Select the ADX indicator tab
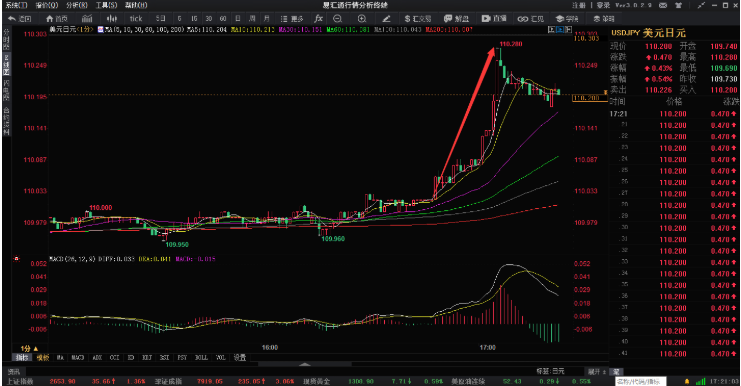The height and width of the screenshot is (386, 741). point(97,358)
